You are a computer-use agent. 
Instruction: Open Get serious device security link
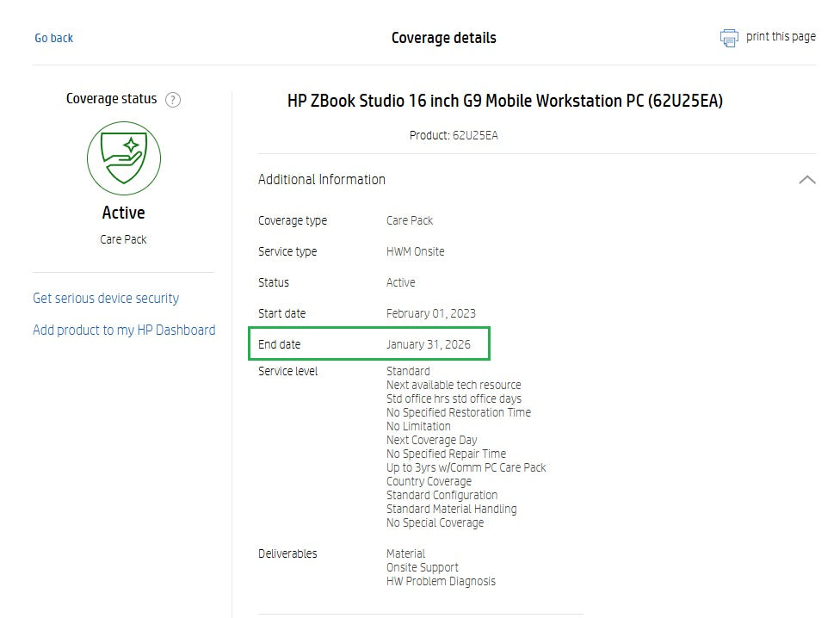(106, 299)
